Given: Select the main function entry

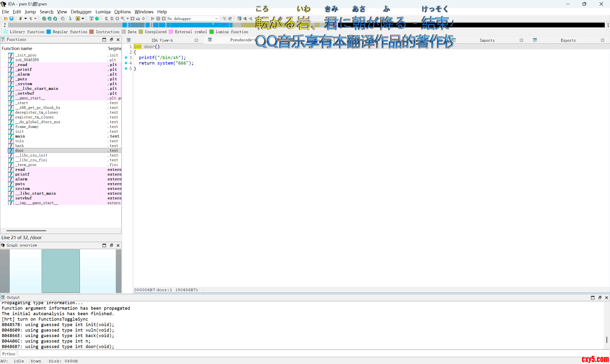Looking at the screenshot, I should click(20, 136).
